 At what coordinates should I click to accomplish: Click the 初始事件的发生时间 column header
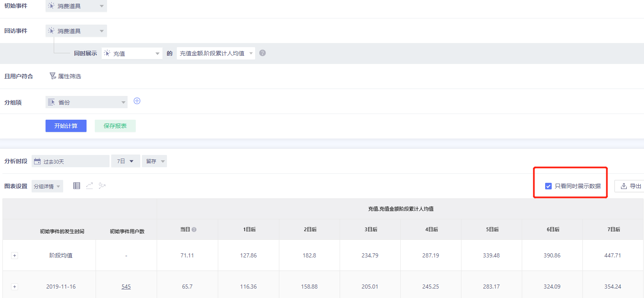[62, 231]
